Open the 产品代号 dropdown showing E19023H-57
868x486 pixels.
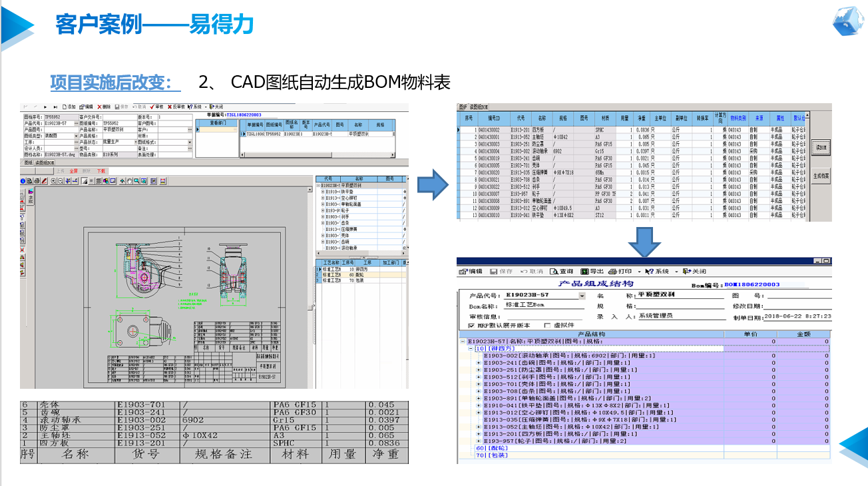click(582, 296)
